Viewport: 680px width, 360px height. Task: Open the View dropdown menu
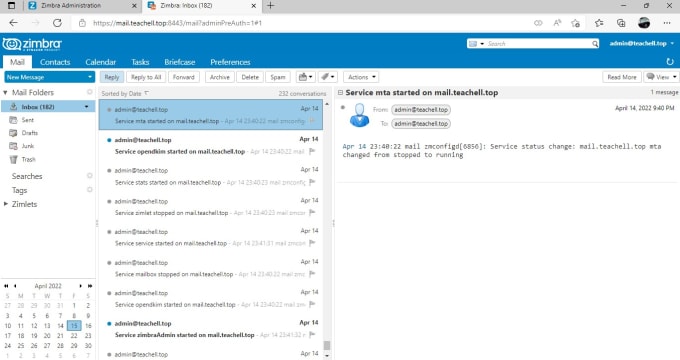pos(661,77)
